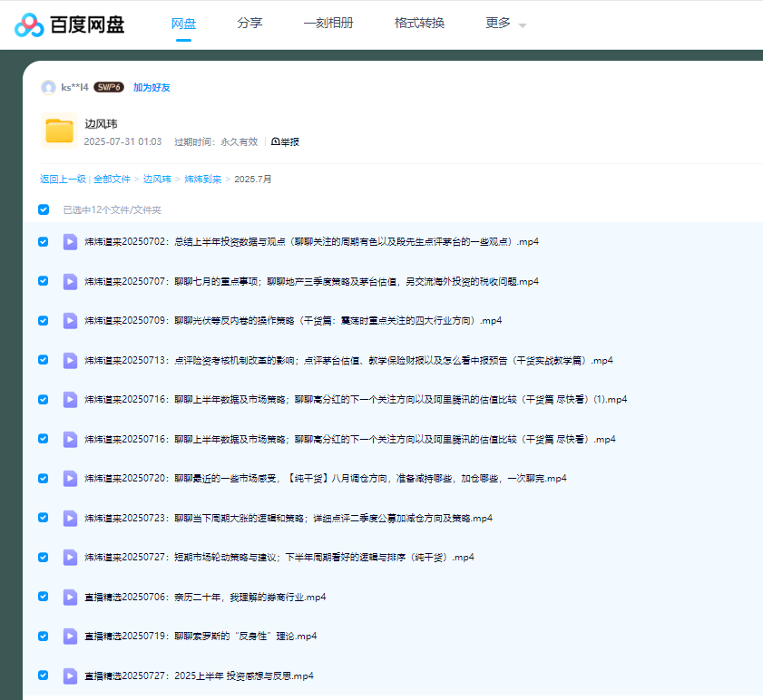Image resolution: width=763 pixels, height=700 pixels.
Task: Uncheck the 直播精选20250719 file checkbox
Action: tap(44, 636)
